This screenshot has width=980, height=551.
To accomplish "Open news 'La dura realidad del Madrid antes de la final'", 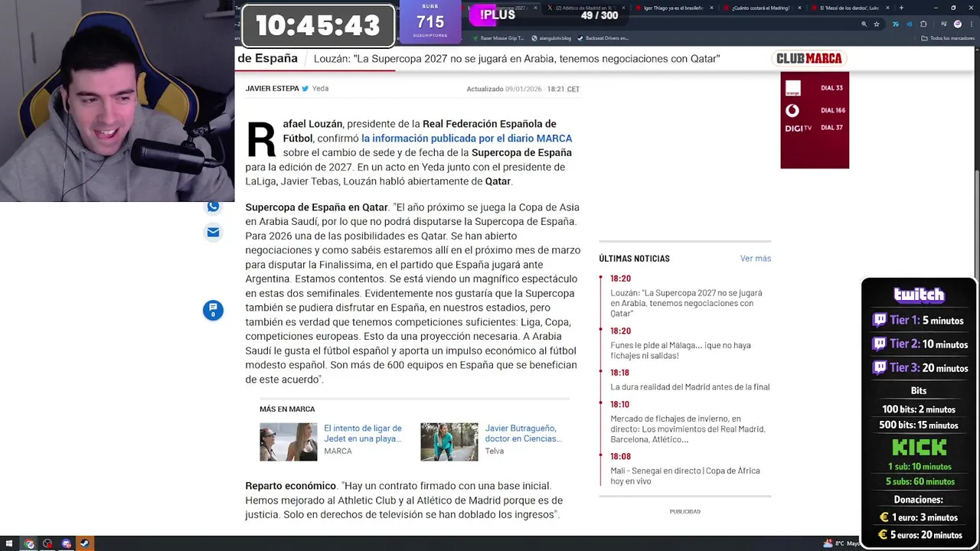I will (690, 387).
